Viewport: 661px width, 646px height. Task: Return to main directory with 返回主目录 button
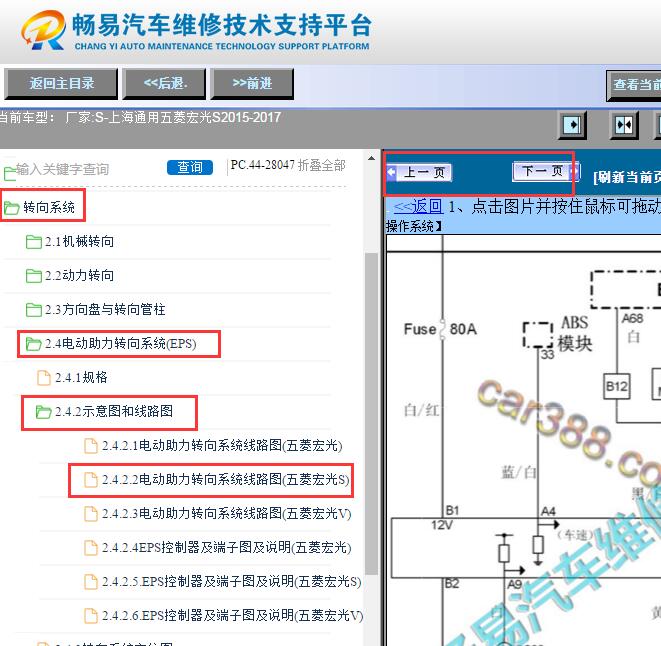pos(61,84)
